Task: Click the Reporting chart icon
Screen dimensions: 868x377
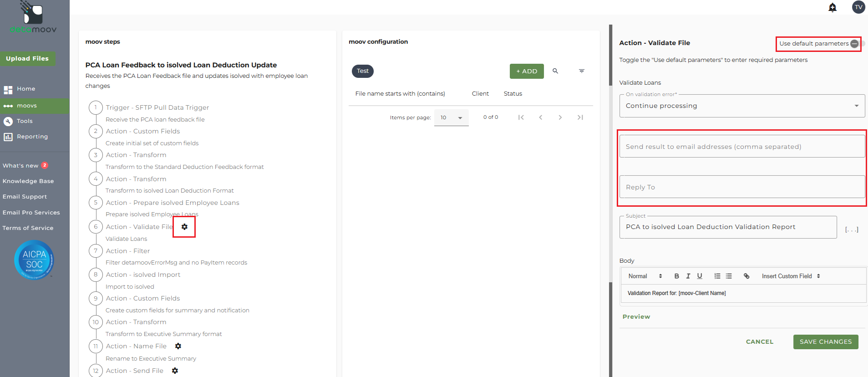Action: click(x=8, y=137)
